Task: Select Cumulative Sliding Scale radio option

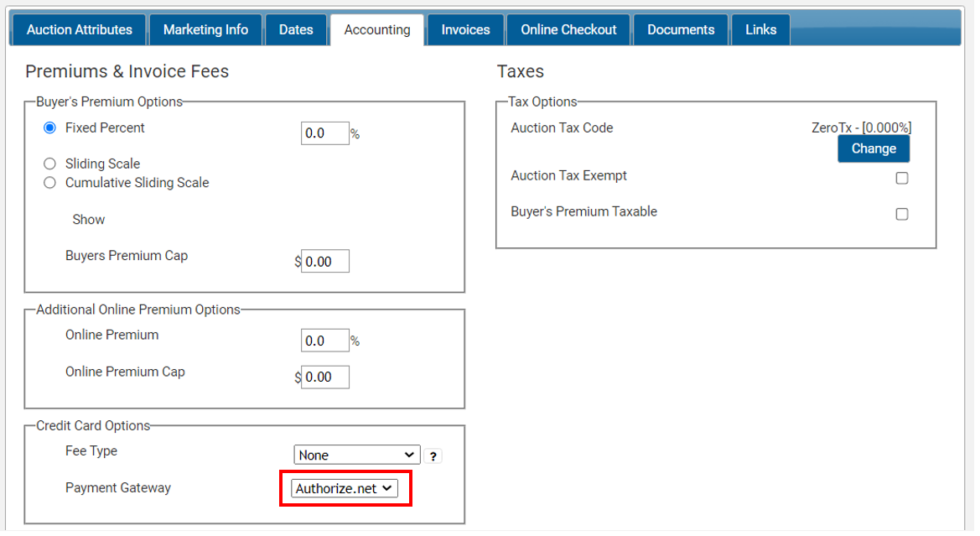Action: [49, 183]
